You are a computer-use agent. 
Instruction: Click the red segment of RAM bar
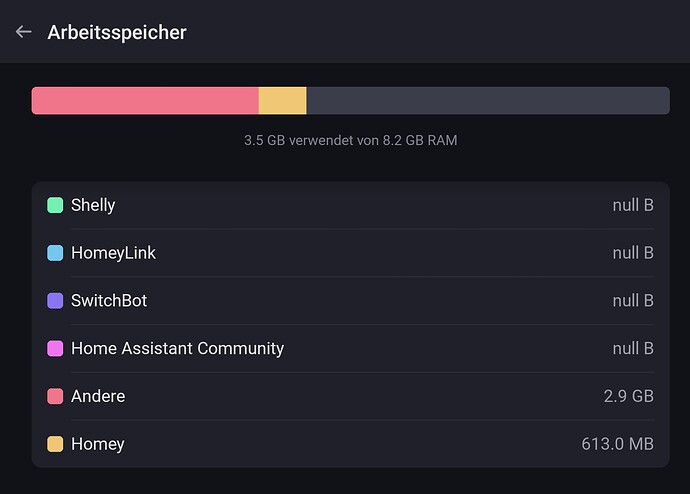point(145,100)
